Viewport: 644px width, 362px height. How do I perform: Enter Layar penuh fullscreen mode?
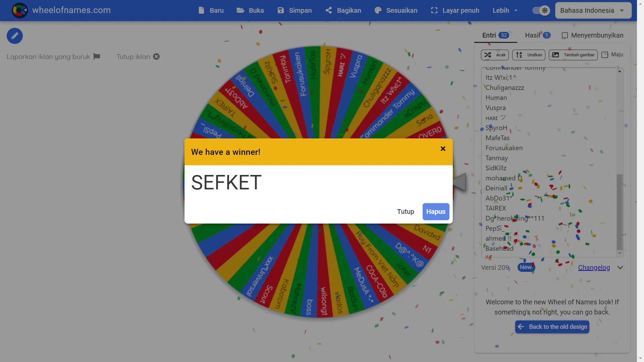(434, 10)
